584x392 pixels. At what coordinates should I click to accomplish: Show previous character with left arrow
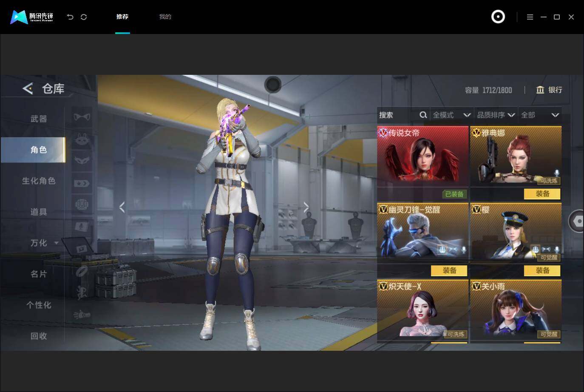tap(122, 207)
